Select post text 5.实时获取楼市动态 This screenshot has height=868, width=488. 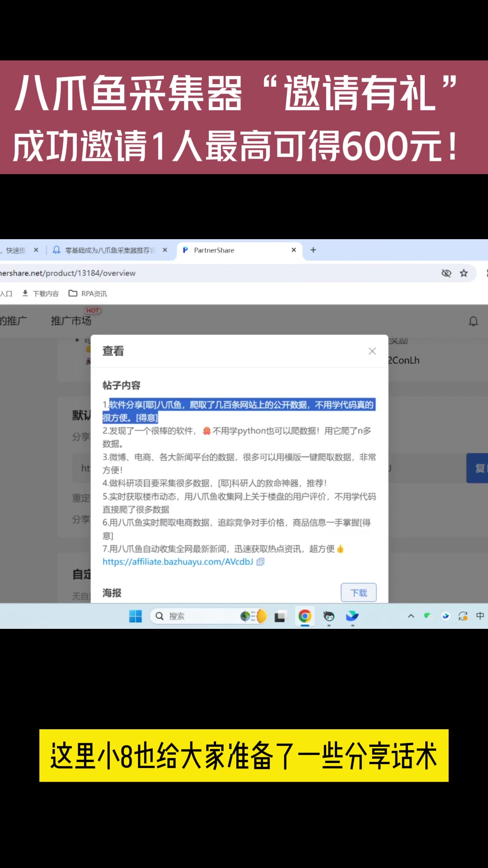pyautogui.click(x=239, y=503)
